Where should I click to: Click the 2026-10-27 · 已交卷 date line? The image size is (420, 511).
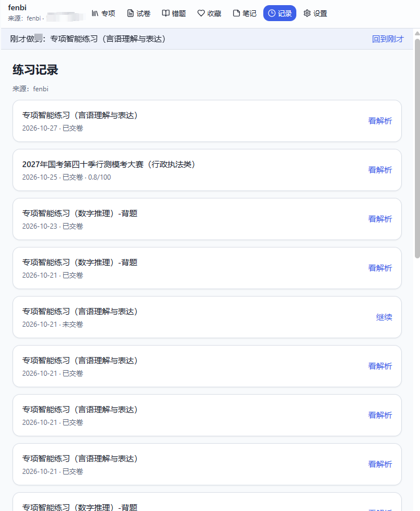[x=52, y=128]
